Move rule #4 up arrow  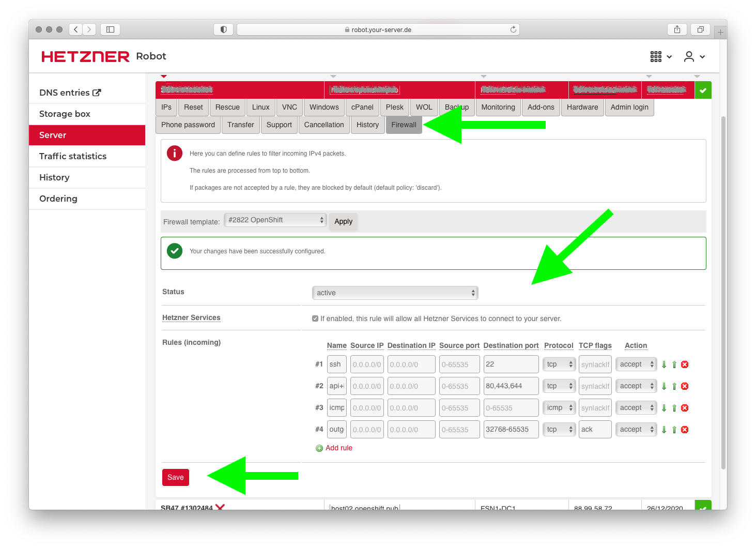[x=674, y=430]
